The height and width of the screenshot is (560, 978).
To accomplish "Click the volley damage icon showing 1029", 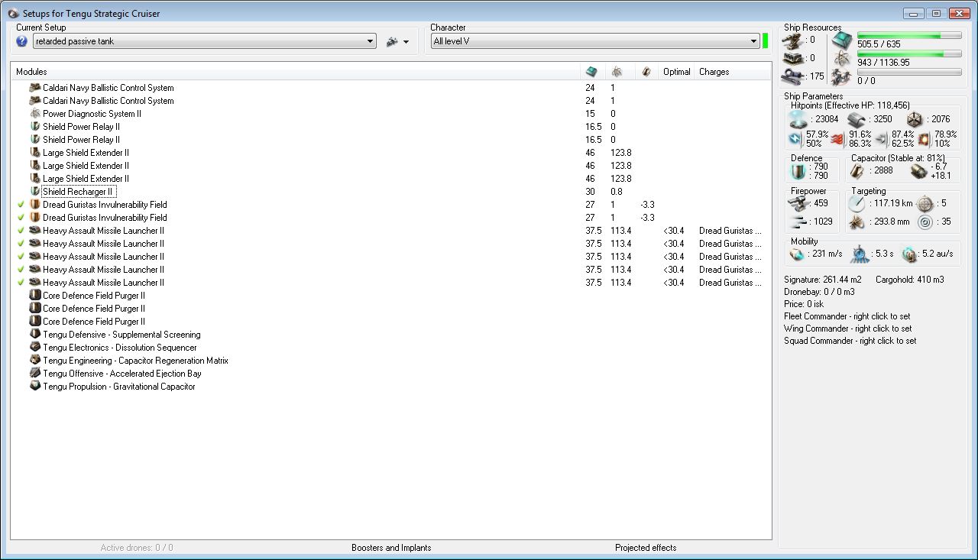I will [800, 222].
